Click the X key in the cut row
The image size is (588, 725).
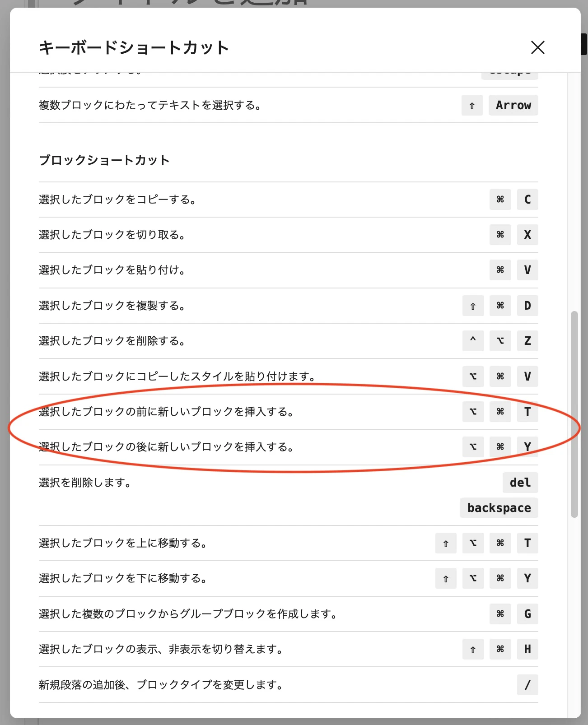pyautogui.click(x=527, y=235)
